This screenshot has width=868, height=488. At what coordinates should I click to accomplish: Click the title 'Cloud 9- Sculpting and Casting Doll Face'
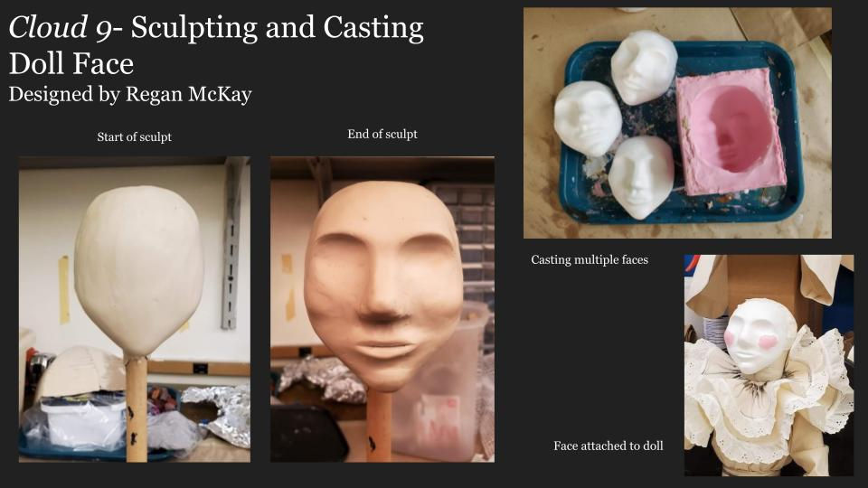(216, 45)
